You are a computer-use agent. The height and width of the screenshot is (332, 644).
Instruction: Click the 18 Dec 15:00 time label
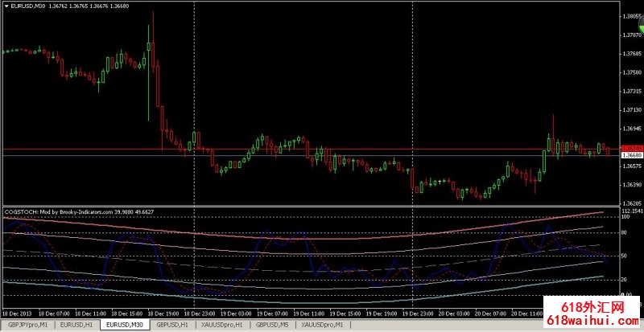(x=129, y=314)
